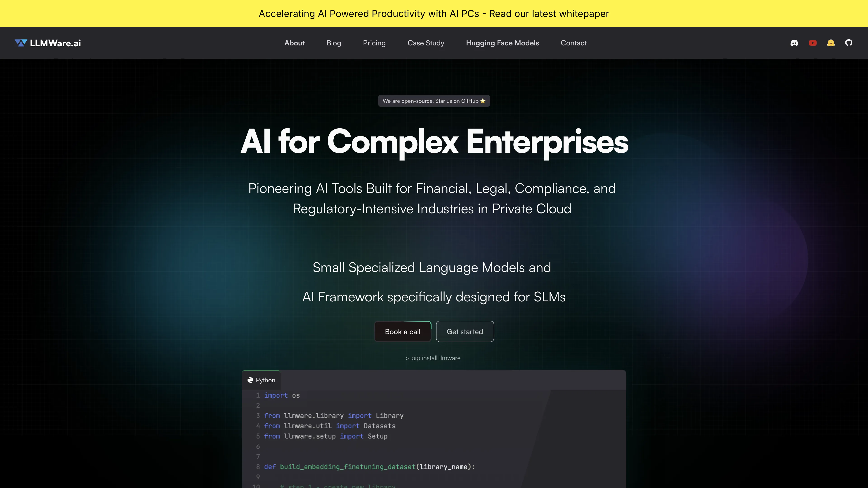The height and width of the screenshot is (488, 868).
Task: Click 'Small Specialized Language Models and' text
Action: click(x=432, y=267)
